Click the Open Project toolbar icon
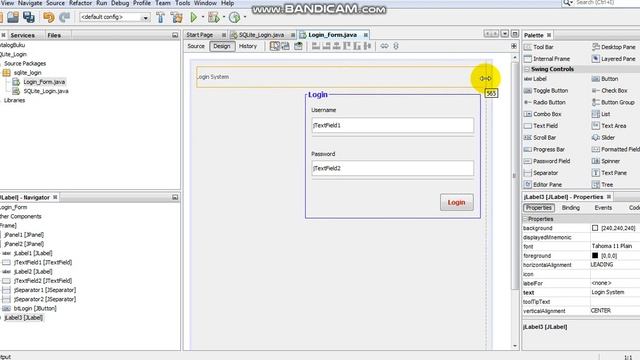This screenshot has width=640, height=360. (13, 17)
